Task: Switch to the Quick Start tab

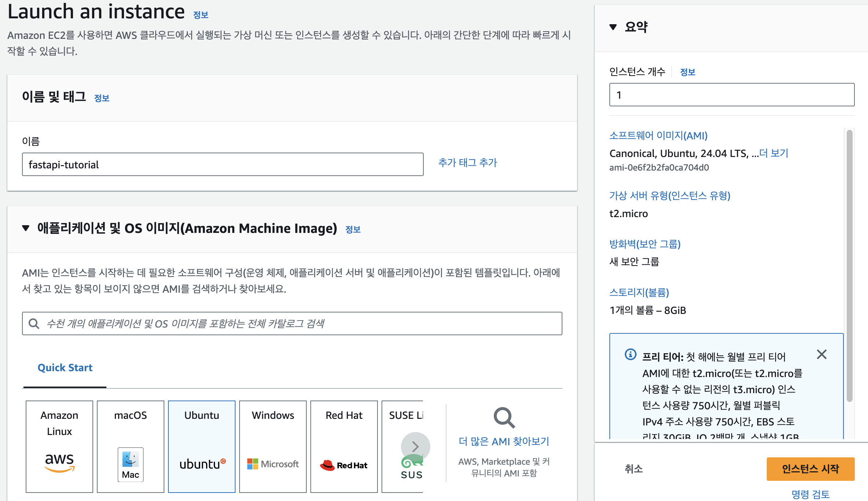Action: coord(65,367)
